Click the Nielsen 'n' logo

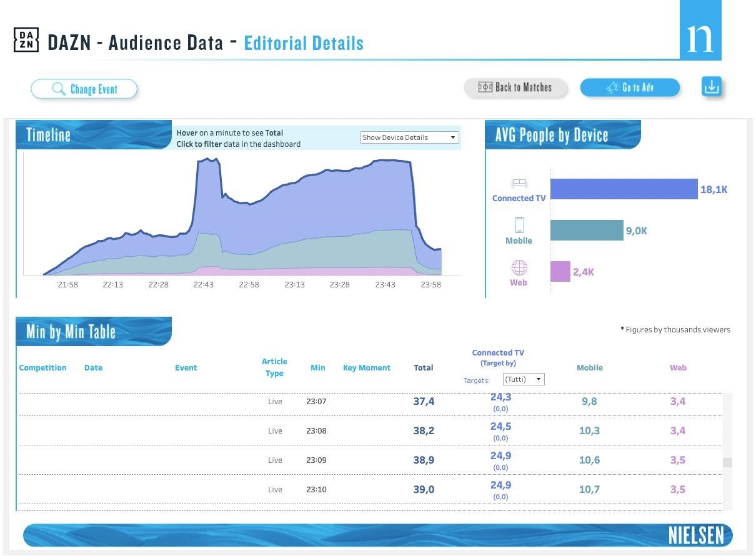pyautogui.click(x=700, y=31)
